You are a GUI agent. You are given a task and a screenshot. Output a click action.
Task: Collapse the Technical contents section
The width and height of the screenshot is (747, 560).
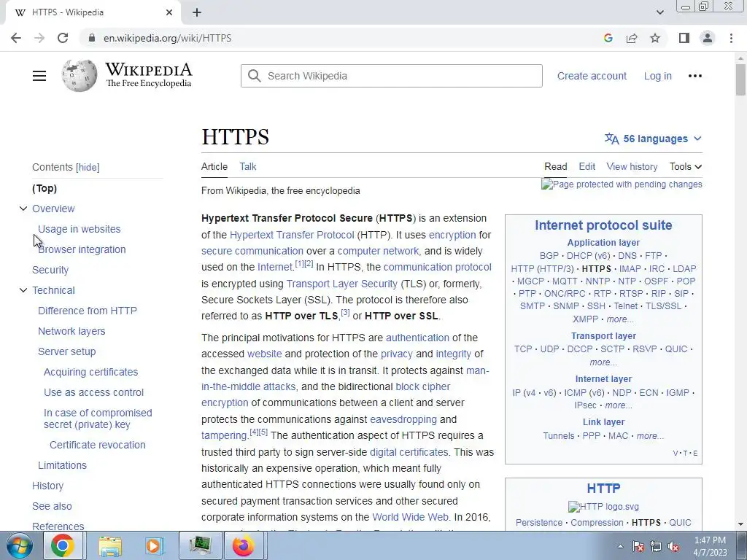23,290
